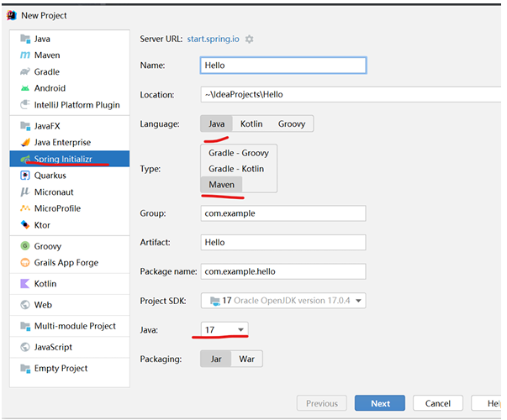Open the Project SDK dropdown

pyautogui.click(x=283, y=301)
